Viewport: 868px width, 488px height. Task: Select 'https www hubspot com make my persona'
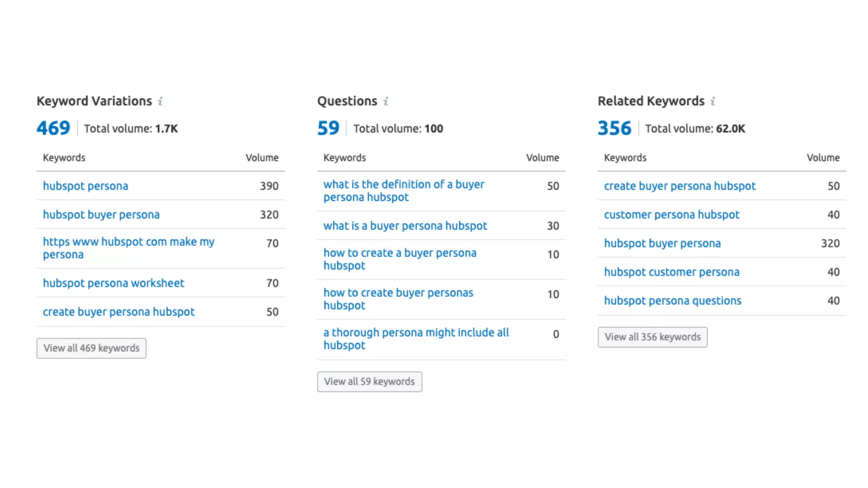(x=128, y=248)
